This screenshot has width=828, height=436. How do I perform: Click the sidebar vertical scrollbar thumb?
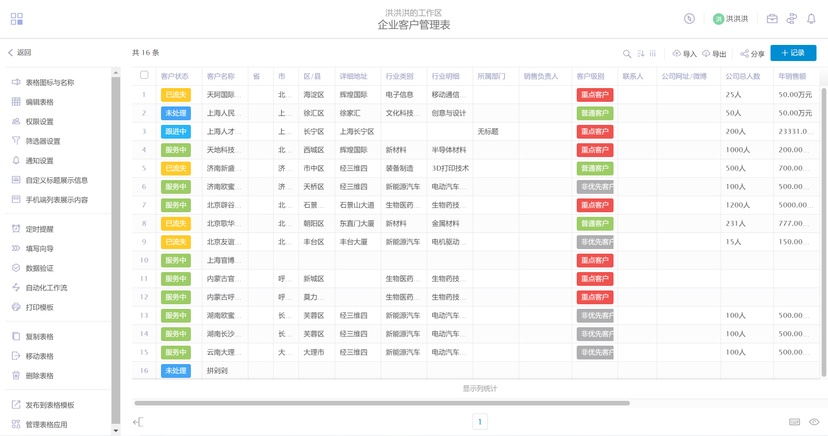(116, 250)
